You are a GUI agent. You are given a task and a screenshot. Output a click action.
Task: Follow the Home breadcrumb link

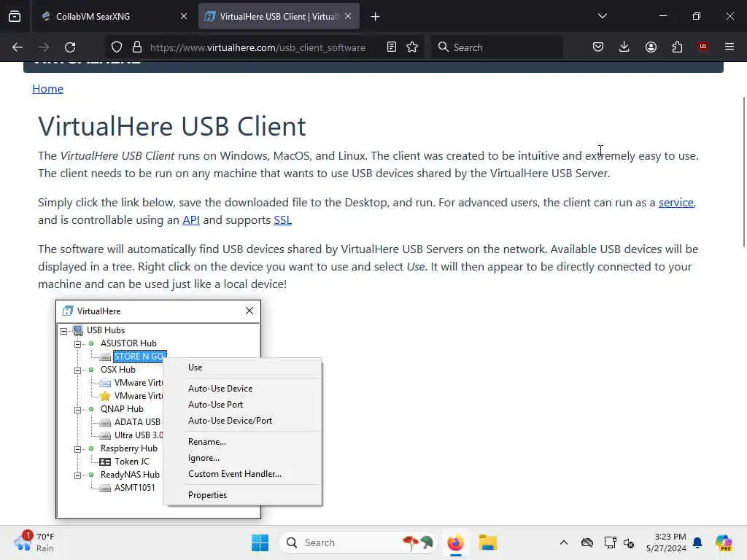47,88
